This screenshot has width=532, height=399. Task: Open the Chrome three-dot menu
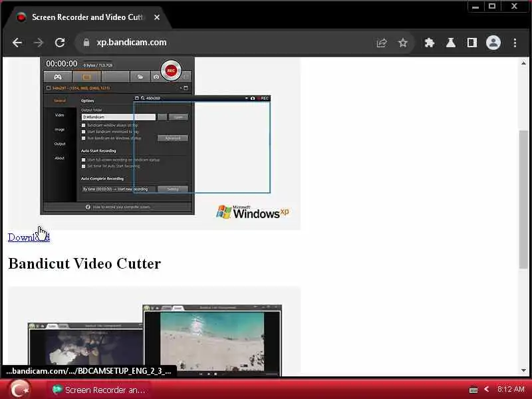click(515, 43)
